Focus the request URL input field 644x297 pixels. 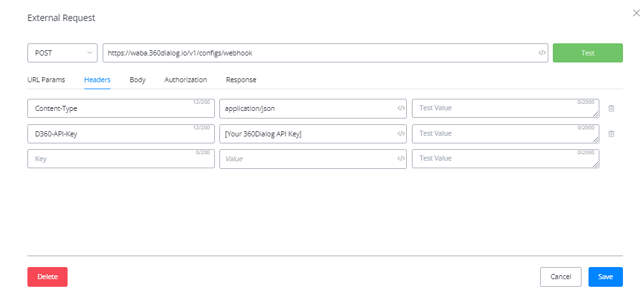[319, 53]
